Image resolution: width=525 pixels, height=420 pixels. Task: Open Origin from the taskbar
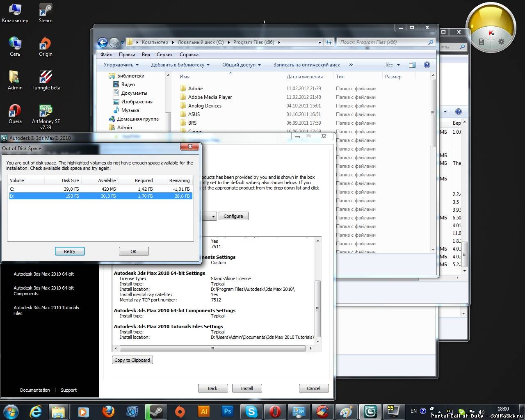180,411
